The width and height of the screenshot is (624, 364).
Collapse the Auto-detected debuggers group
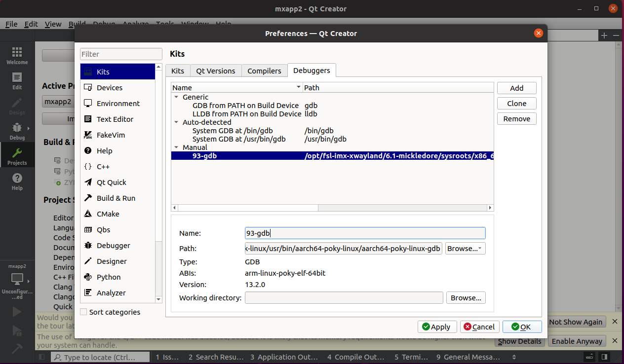tap(176, 122)
